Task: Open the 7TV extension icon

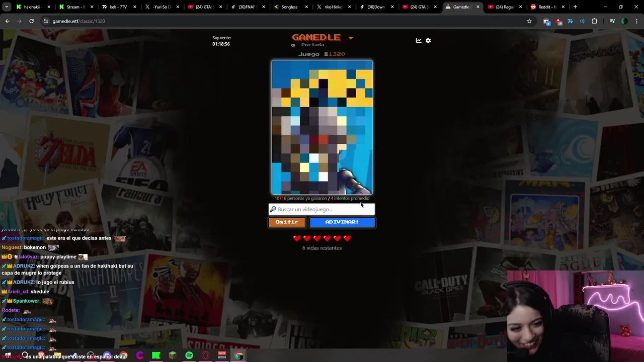Action: (x=570, y=21)
